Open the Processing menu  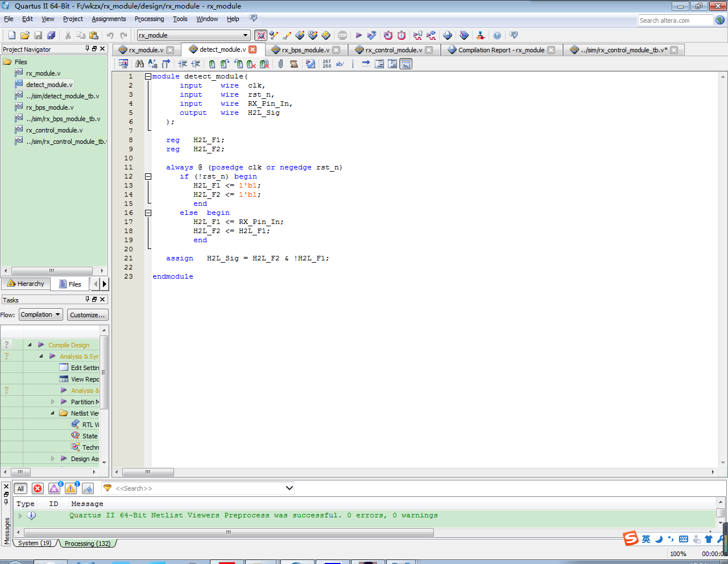pyautogui.click(x=149, y=19)
